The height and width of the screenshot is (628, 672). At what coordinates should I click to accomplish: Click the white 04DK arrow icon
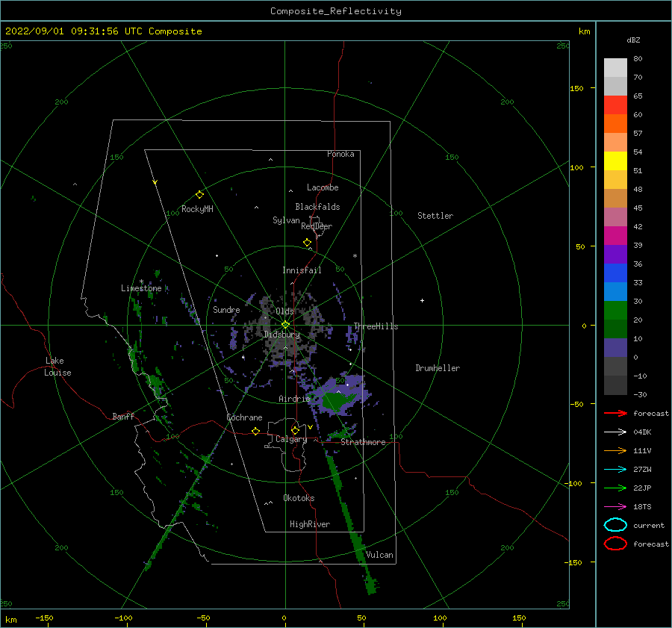(615, 432)
